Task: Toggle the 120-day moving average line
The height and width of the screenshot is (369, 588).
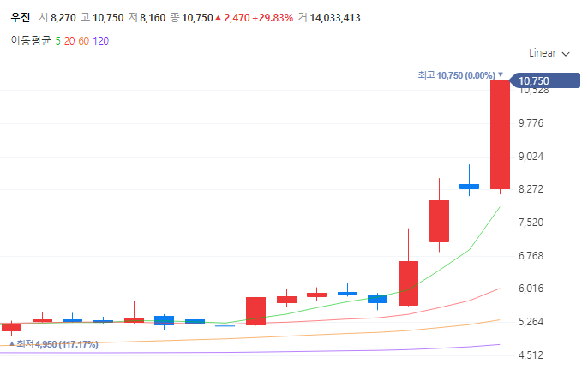Action: click(x=100, y=41)
